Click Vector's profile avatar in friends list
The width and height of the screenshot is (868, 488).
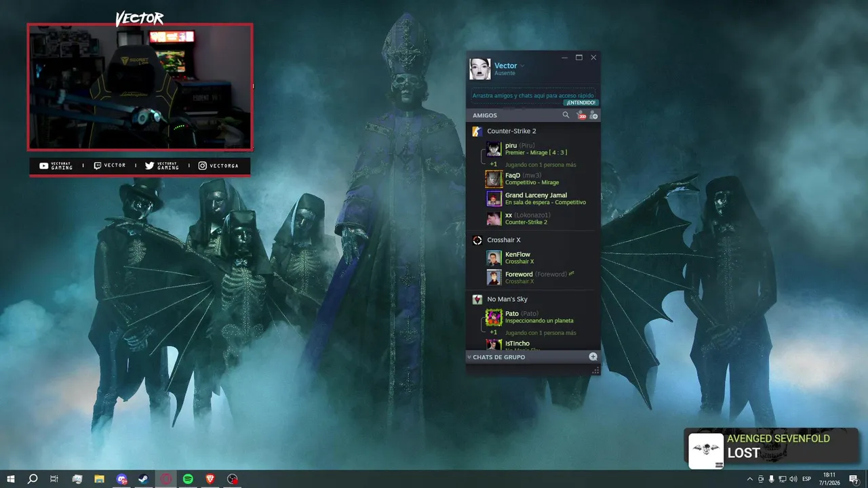480,68
